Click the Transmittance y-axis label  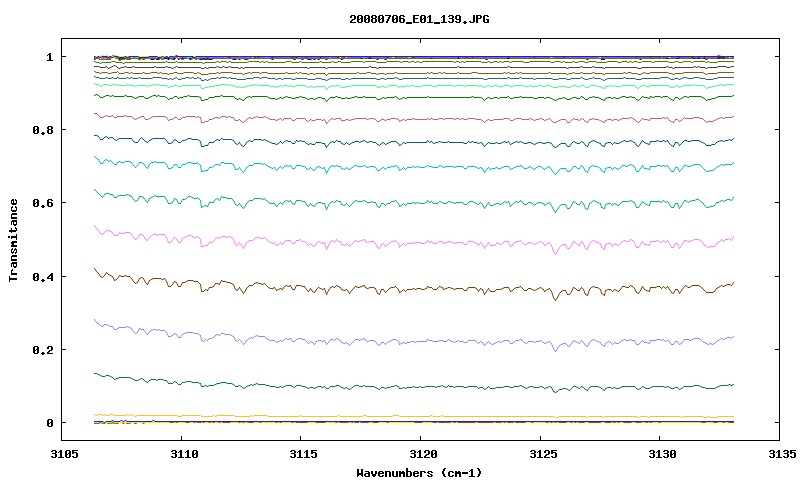(14, 240)
